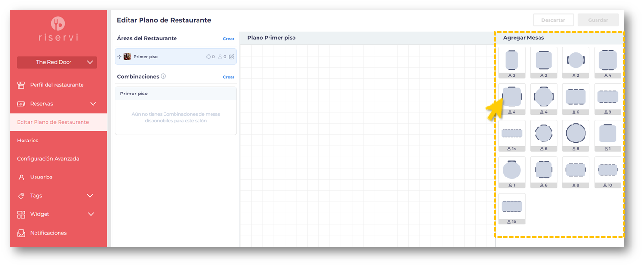Select the round 1-seat table
Viewport: 644px width, 271px height.
512,172
